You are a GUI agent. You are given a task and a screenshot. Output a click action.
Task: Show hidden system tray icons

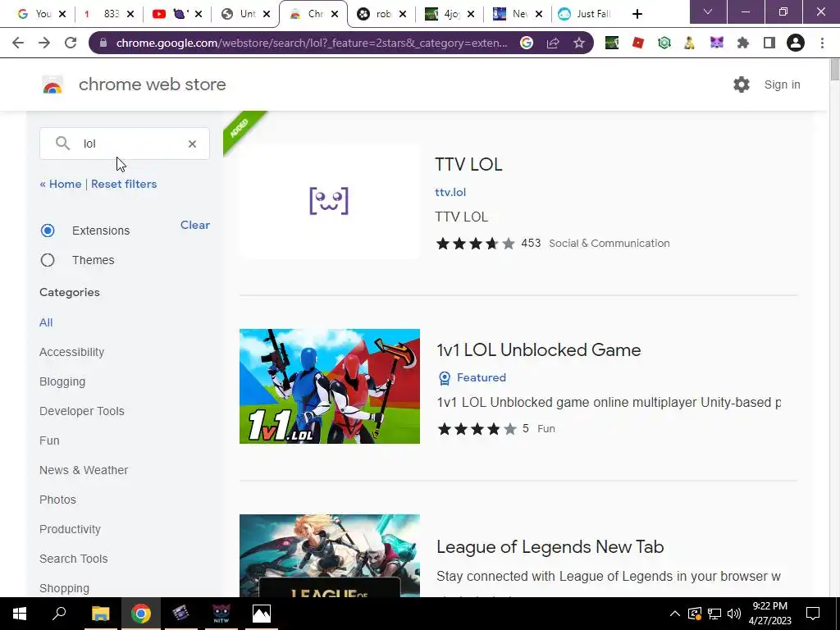[x=674, y=614]
